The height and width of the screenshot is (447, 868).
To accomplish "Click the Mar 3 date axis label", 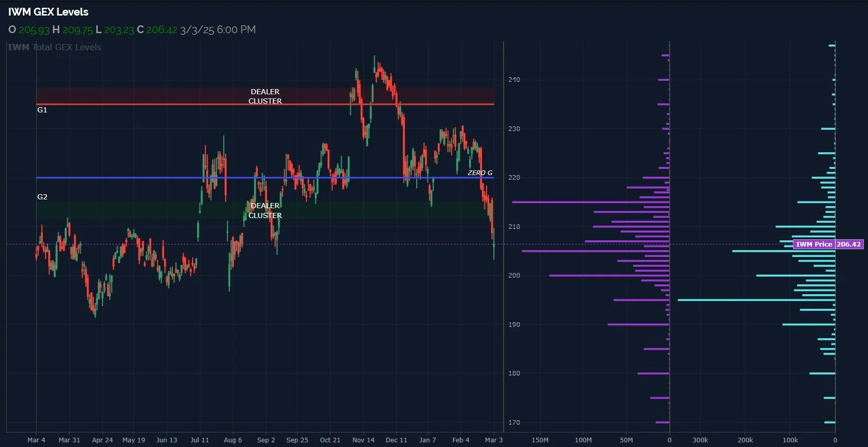I will [x=494, y=440].
